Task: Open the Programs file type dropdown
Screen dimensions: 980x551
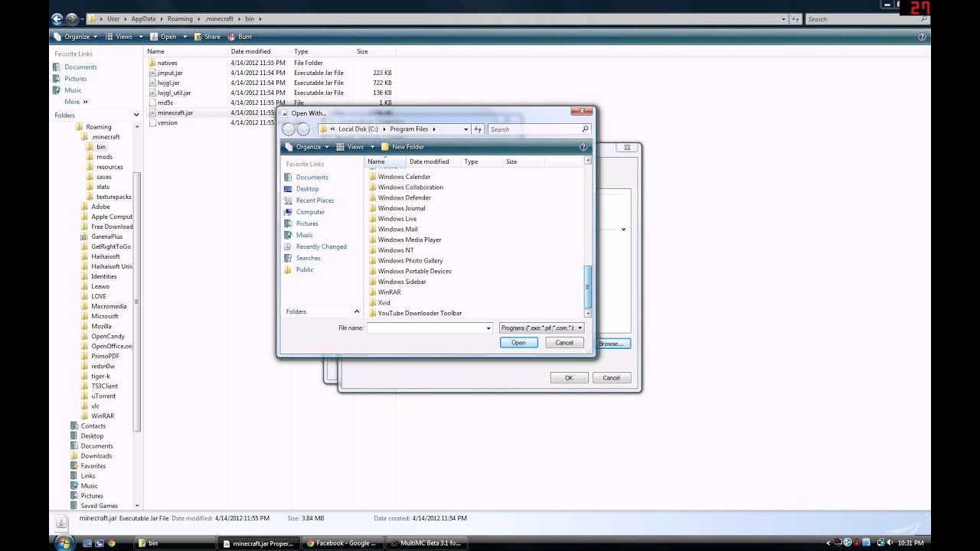Action: click(x=541, y=328)
